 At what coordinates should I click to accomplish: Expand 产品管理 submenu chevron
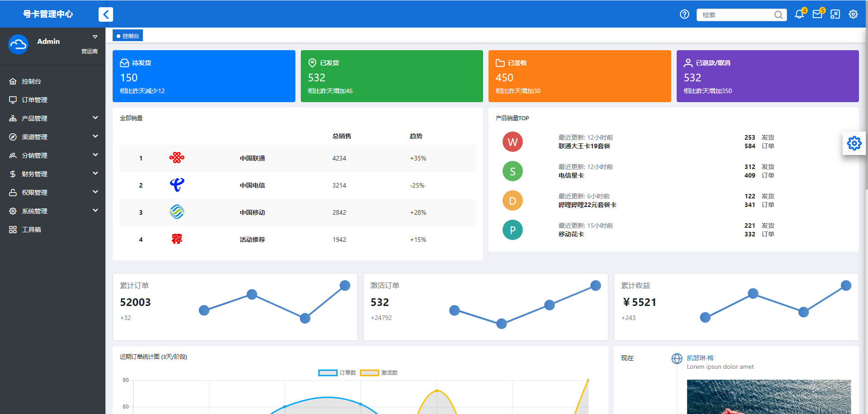click(x=95, y=118)
